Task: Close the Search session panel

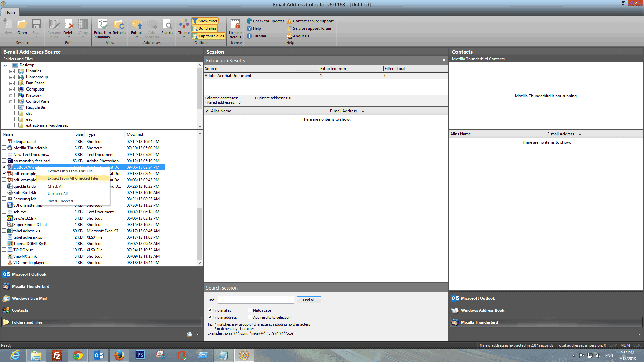Action: tap(444, 288)
